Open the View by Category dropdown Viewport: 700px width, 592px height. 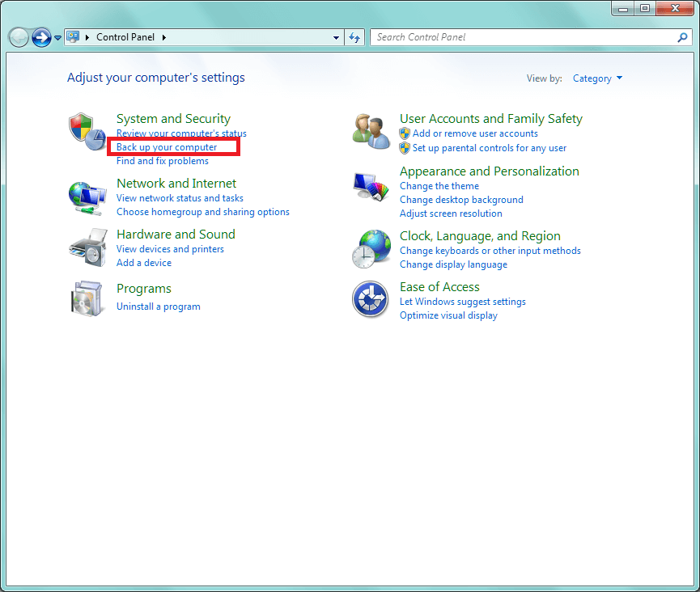click(x=597, y=78)
